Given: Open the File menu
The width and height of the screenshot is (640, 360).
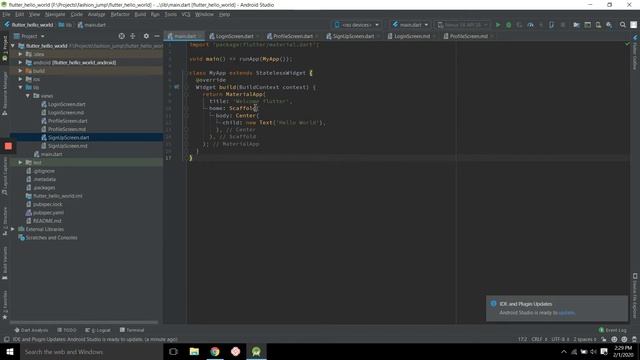Looking at the screenshot, I should 7,14.
